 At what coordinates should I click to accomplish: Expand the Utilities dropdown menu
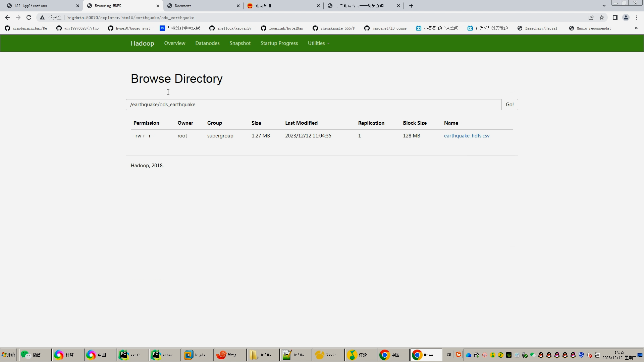318,43
